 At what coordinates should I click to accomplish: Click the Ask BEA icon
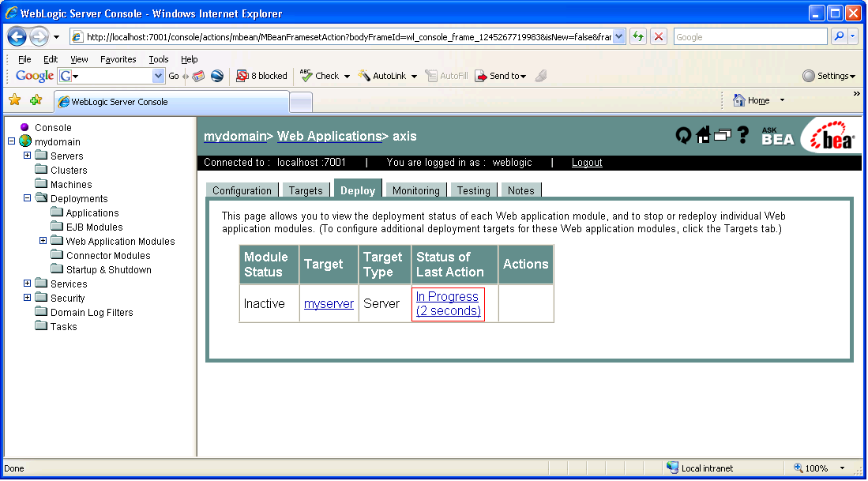(x=777, y=136)
